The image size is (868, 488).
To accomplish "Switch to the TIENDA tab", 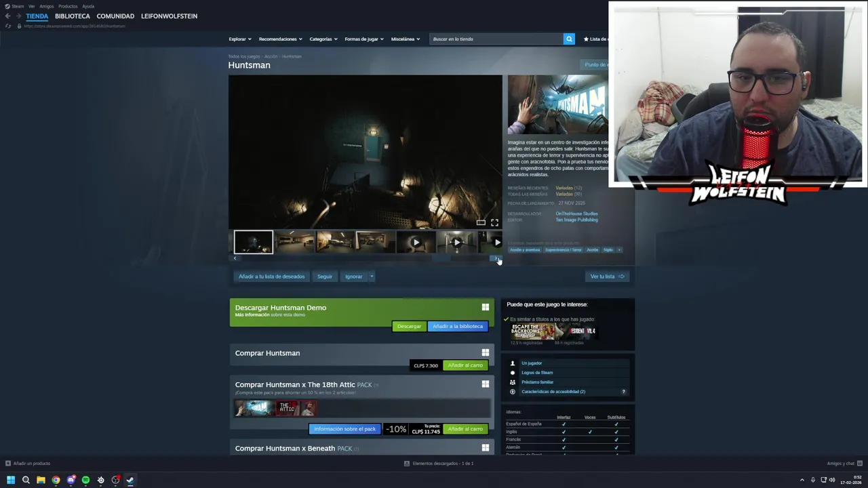I will click(37, 16).
